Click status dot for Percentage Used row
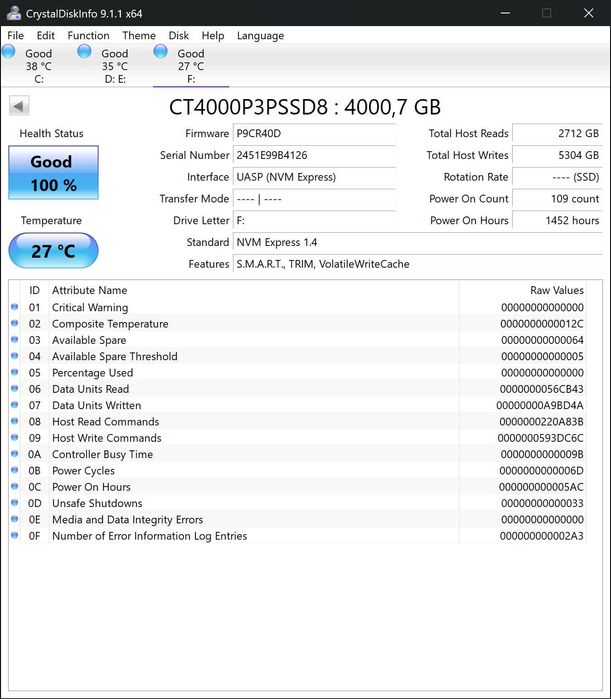Viewport: 611px width, 699px height. (x=15, y=372)
